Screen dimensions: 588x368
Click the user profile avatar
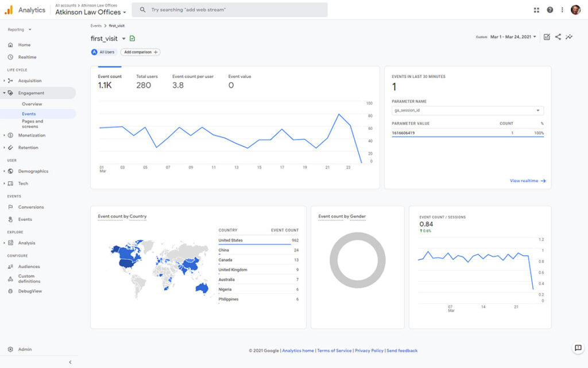[575, 10]
